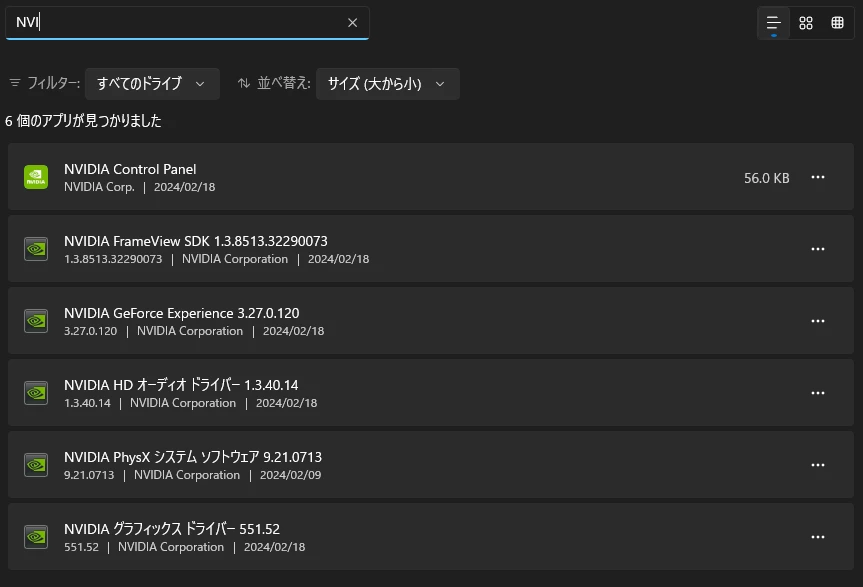Image resolution: width=863 pixels, height=587 pixels.
Task: Click the NVIDIA HD オーディオ ドライバー app icon
Action: coord(36,393)
